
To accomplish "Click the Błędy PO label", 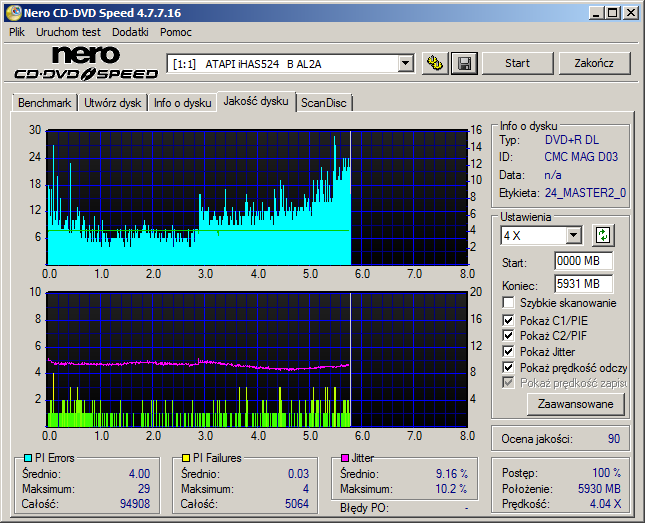I will pos(364,508).
